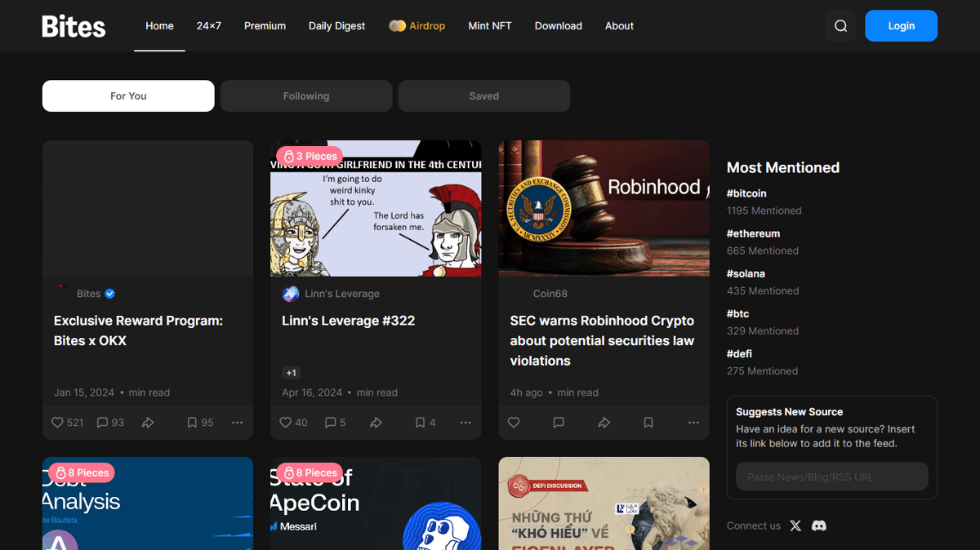Click the Bites logo in the header
Image resolution: width=980 pixels, height=550 pixels.
(x=73, y=26)
